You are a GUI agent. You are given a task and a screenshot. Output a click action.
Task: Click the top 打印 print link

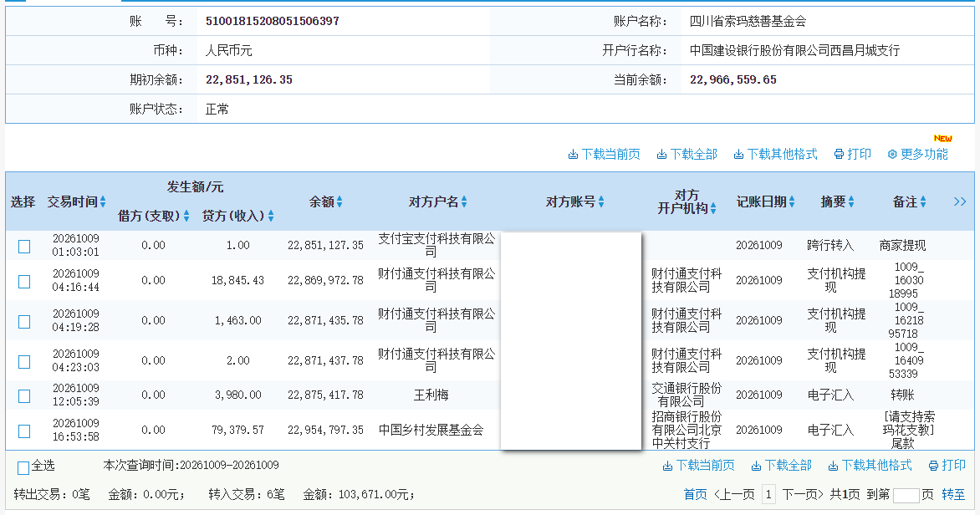click(853, 155)
